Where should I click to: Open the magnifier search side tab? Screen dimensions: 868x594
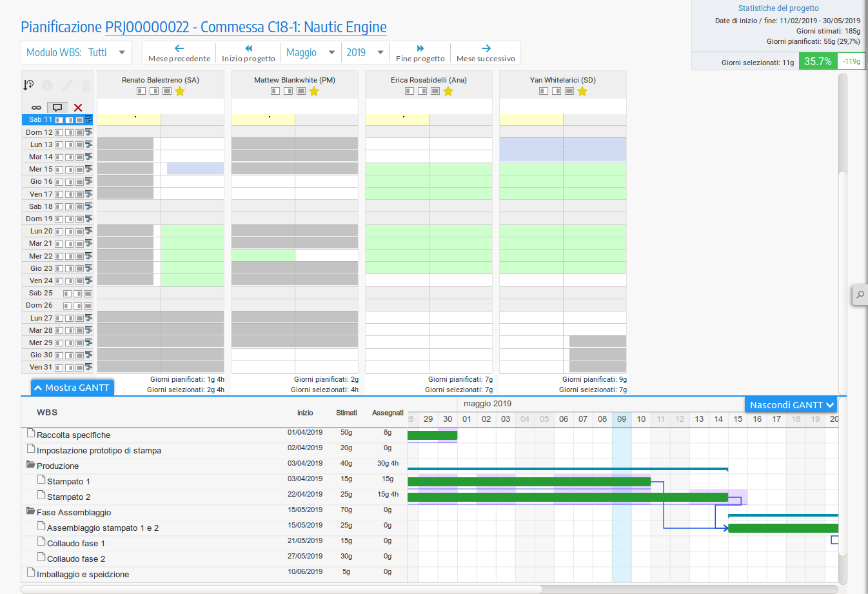tap(860, 295)
